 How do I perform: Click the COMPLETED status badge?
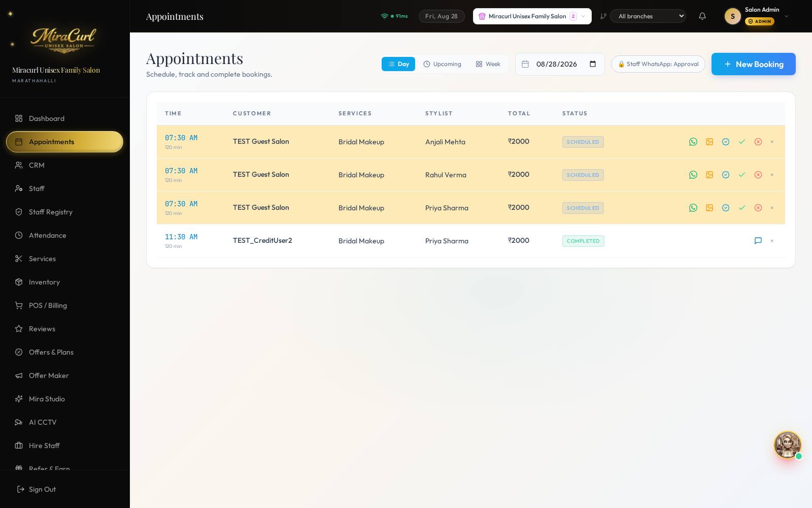pos(583,241)
